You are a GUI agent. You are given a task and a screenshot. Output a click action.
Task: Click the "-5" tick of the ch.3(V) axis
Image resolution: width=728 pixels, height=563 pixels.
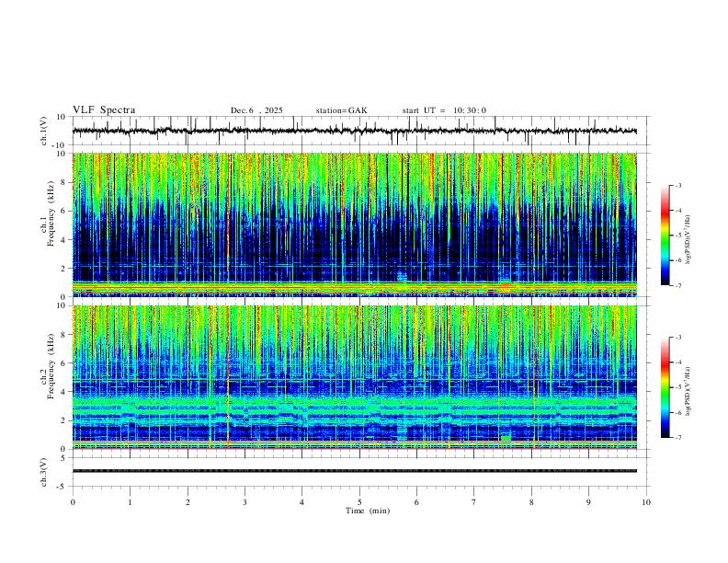(63, 487)
